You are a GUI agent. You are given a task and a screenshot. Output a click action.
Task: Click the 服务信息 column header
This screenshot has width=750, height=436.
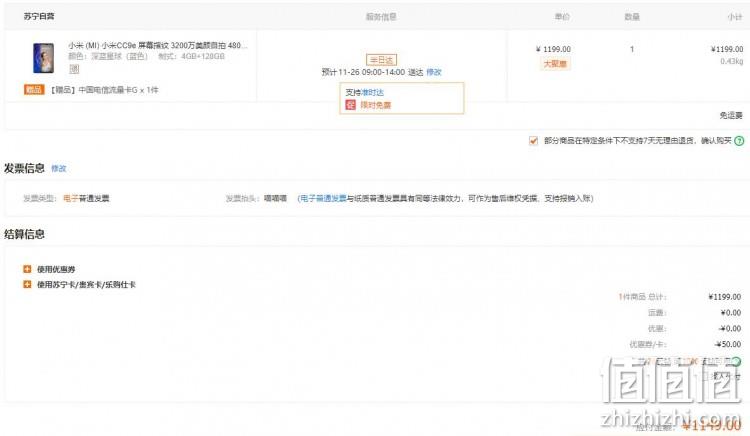pos(381,17)
